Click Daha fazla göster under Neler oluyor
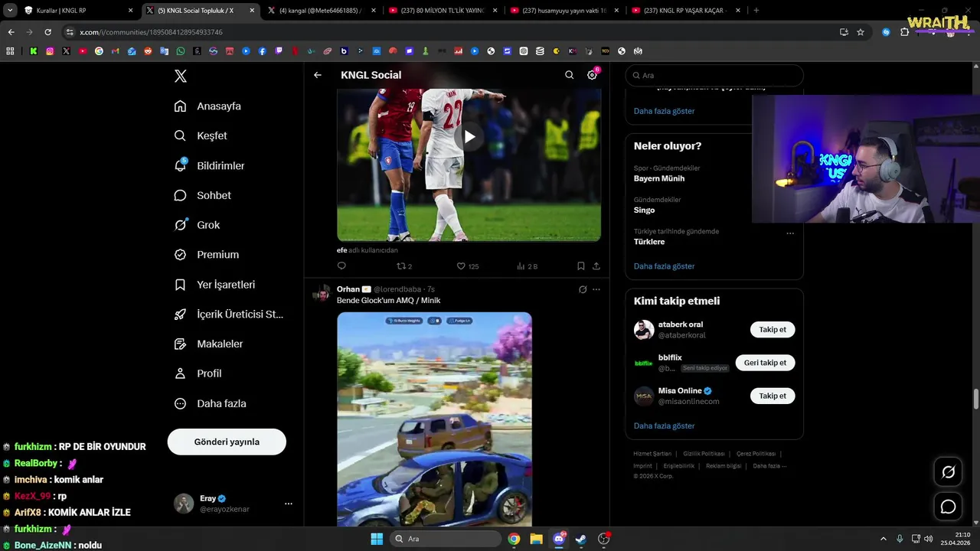This screenshot has width=980, height=551. 664,266
